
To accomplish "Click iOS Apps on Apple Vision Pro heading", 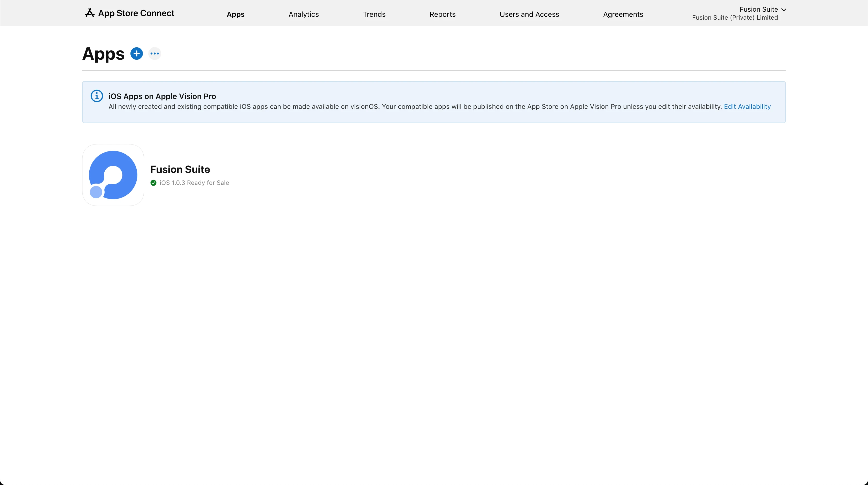I will (162, 96).
